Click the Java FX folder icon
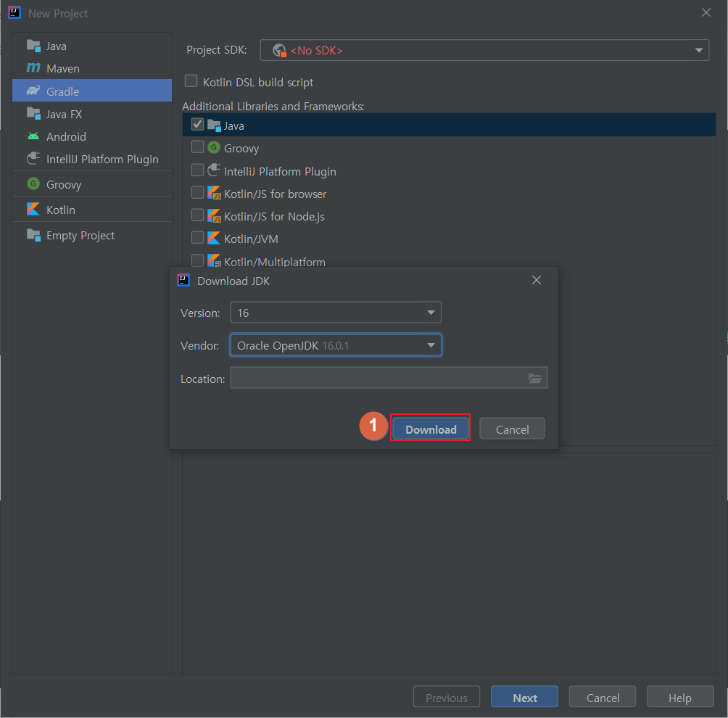The image size is (728, 718). [33, 113]
